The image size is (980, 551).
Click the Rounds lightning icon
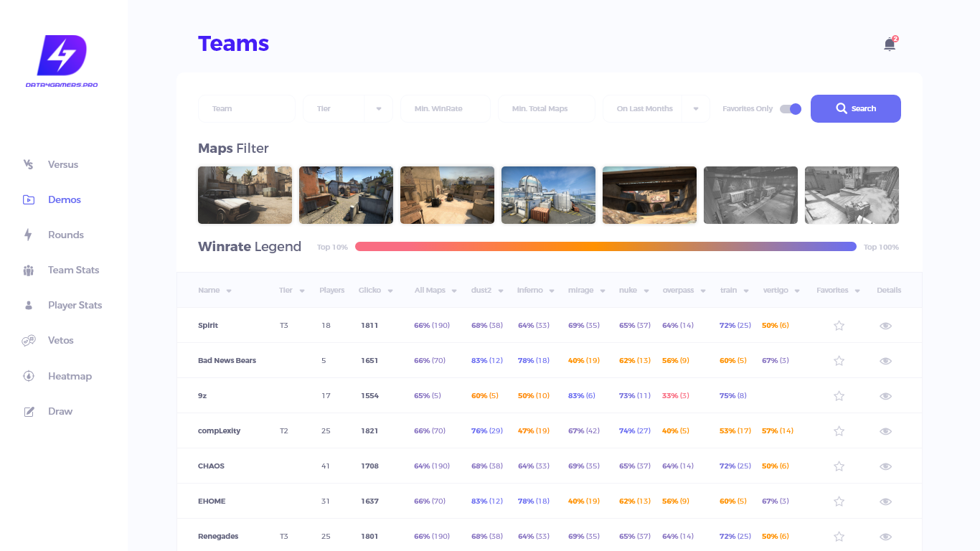click(29, 235)
